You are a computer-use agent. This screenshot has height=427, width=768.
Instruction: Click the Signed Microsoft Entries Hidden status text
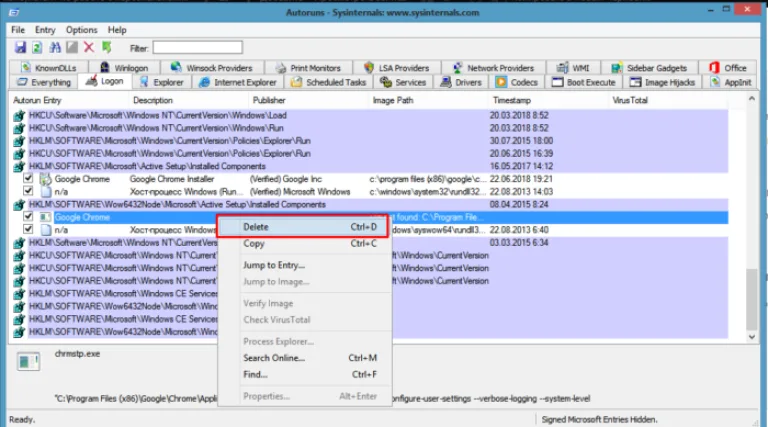click(x=600, y=420)
